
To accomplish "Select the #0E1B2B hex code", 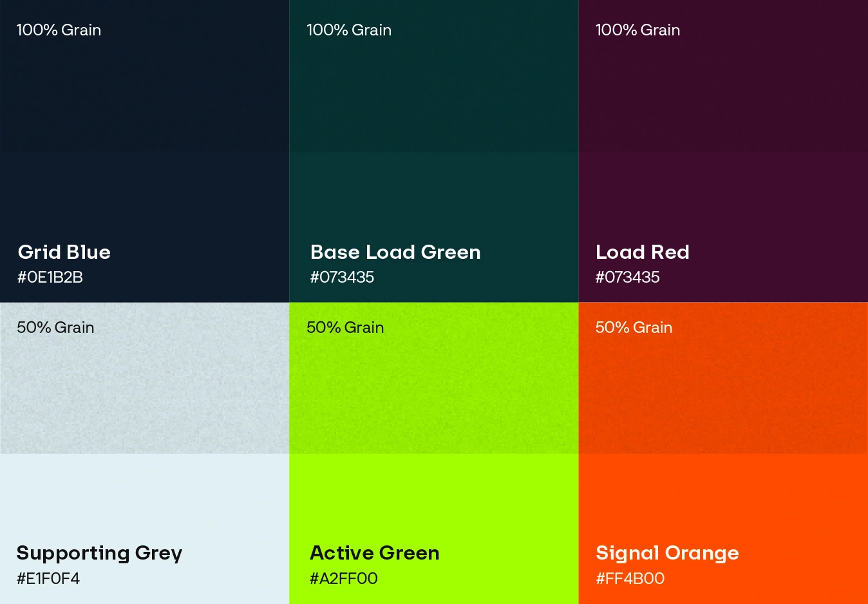I will [x=50, y=278].
